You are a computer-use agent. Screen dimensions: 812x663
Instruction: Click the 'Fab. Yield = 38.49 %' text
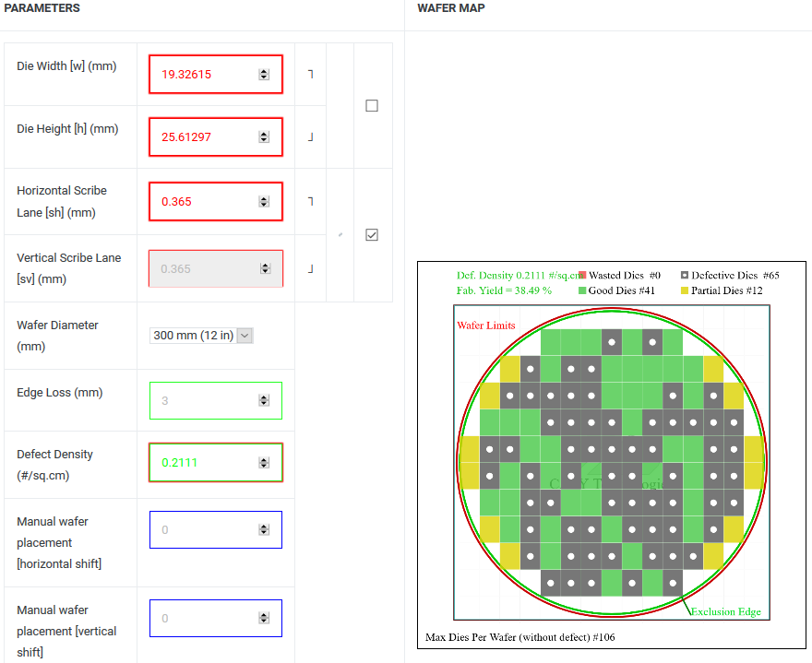(x=504, y=290)
